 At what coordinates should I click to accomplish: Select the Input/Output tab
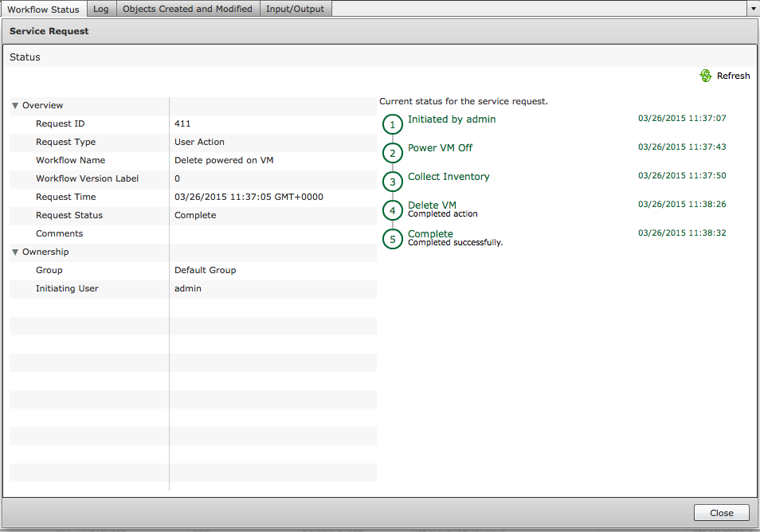[x=296, y=10]
